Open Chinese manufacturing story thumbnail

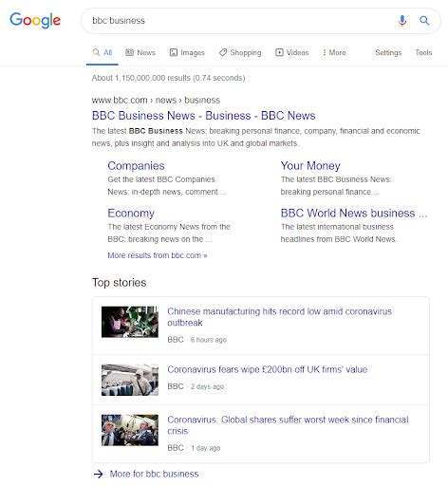tap(130, 322)
